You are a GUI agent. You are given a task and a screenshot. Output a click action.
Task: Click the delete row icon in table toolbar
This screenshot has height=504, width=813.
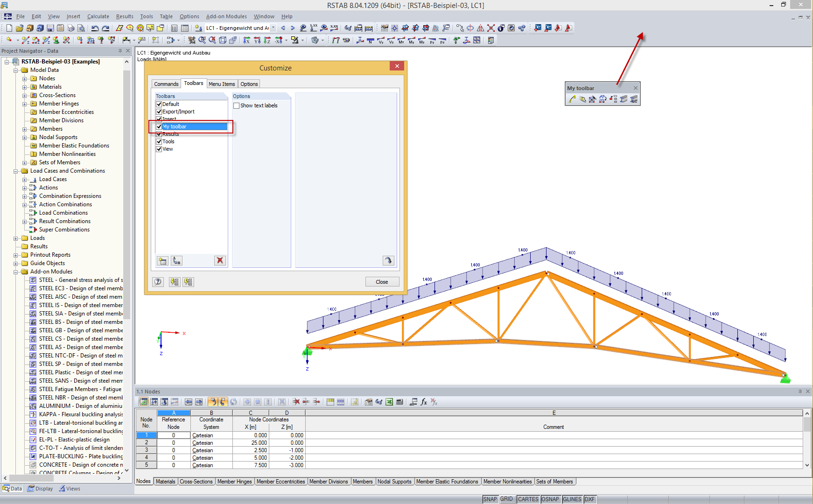(x=296, y=402)
